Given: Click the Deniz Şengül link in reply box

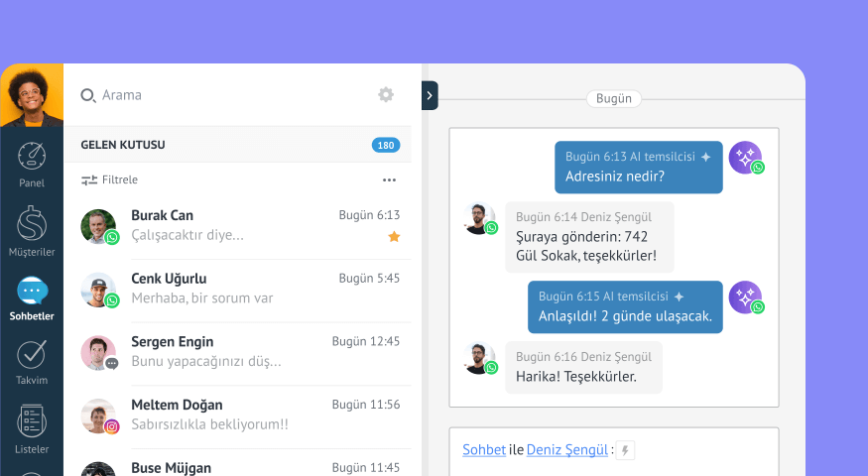Looking at the screenshot, I should [x=567, y=450].
